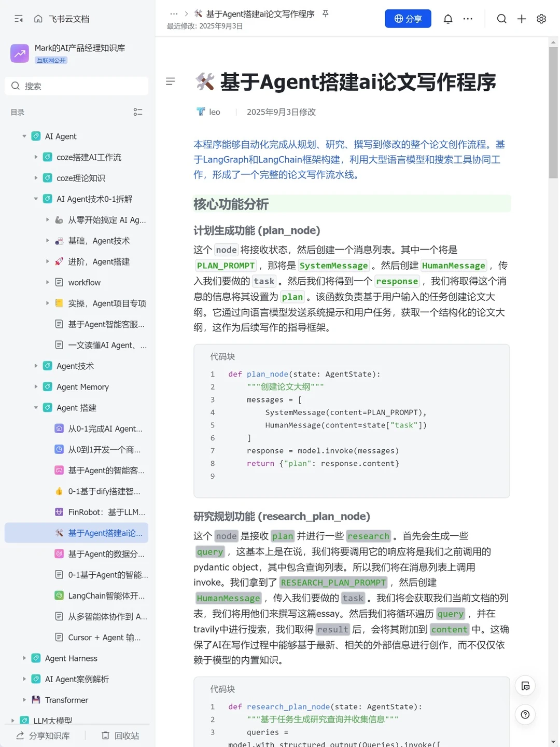Click 分享知识库 at sidebar bottom

coord(43,736)
